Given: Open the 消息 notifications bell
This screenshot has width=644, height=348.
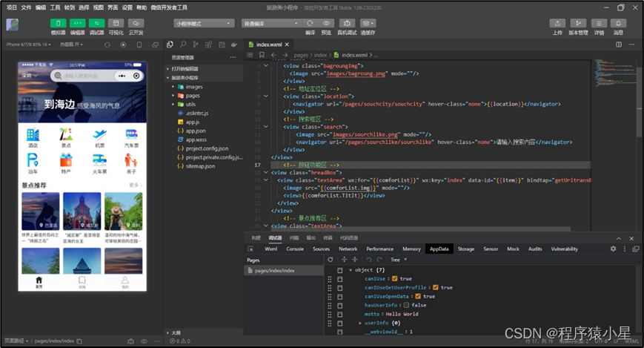Looking at the screenshot, I should [619, 24].
